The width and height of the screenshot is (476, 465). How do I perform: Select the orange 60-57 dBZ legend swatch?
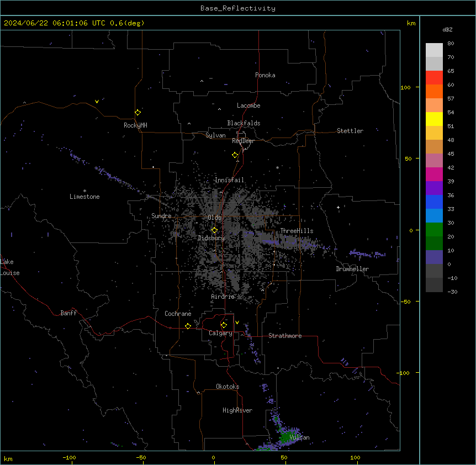click(434, 91)
